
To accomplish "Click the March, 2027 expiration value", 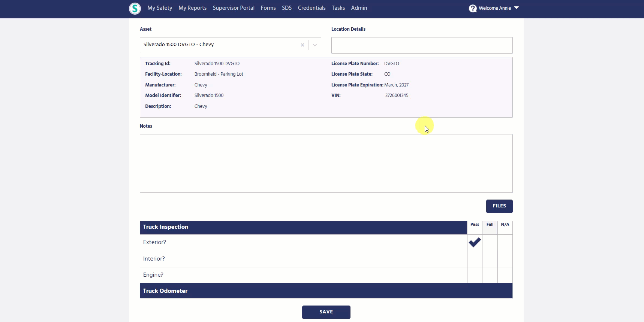I will pyautogui.click(x=396, y=85).
